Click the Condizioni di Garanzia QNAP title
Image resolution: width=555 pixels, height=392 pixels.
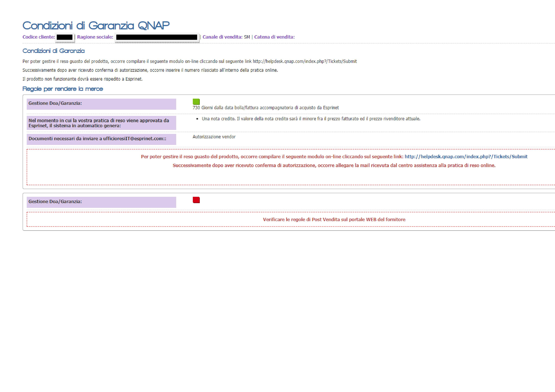click(x=96, y=26)
